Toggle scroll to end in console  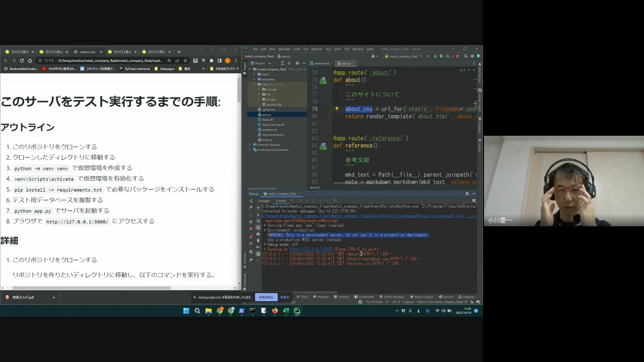coord(258,227)
